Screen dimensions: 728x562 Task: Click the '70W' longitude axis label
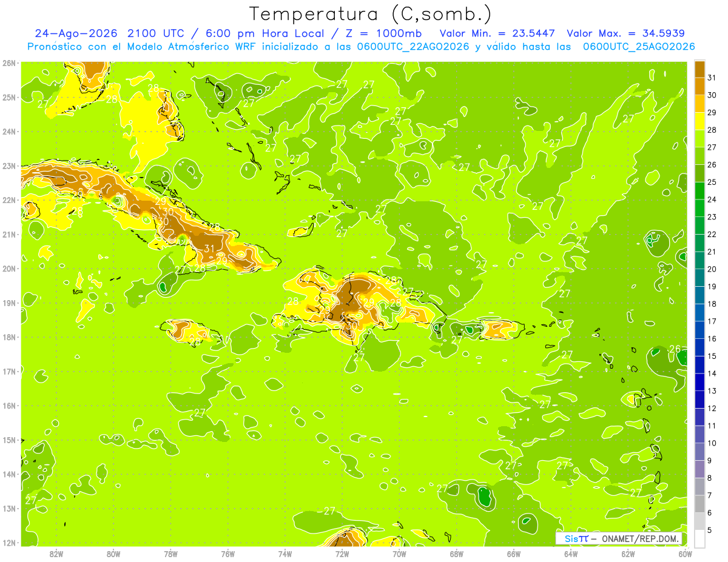pos(399,554)
